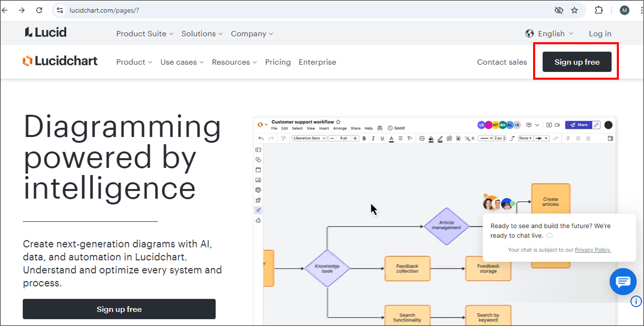The width and height of the screenshot is (644, 326).
Task: Open the Resources dropdown menu
Action: click(234, 62)
